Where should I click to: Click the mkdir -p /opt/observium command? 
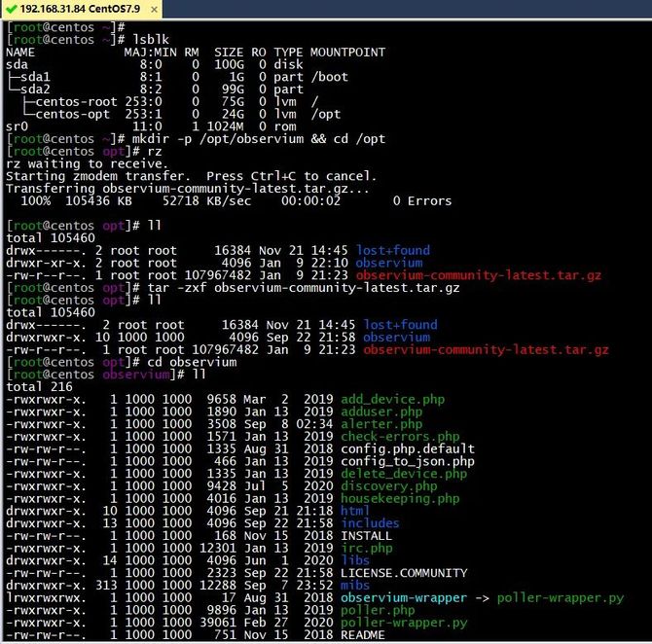point(218,139)
